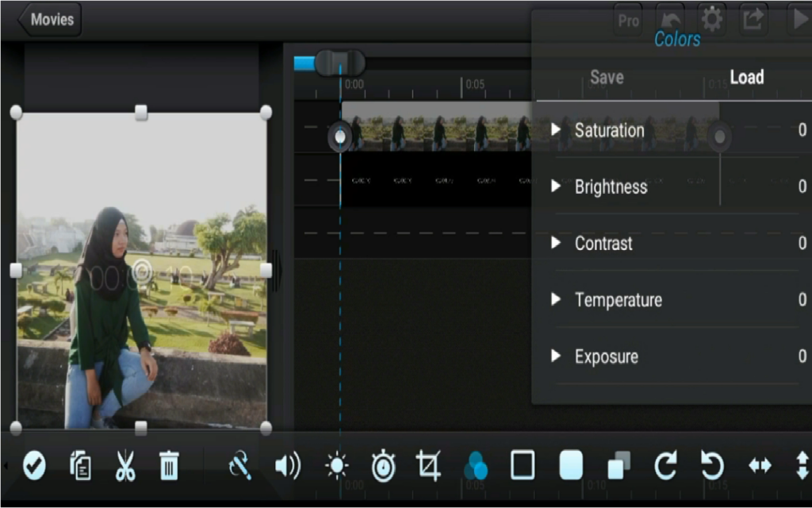Expand the Contrast setting
Image resolution: width=812 pixels, height=508 pixels.
(x=556, y=243)
